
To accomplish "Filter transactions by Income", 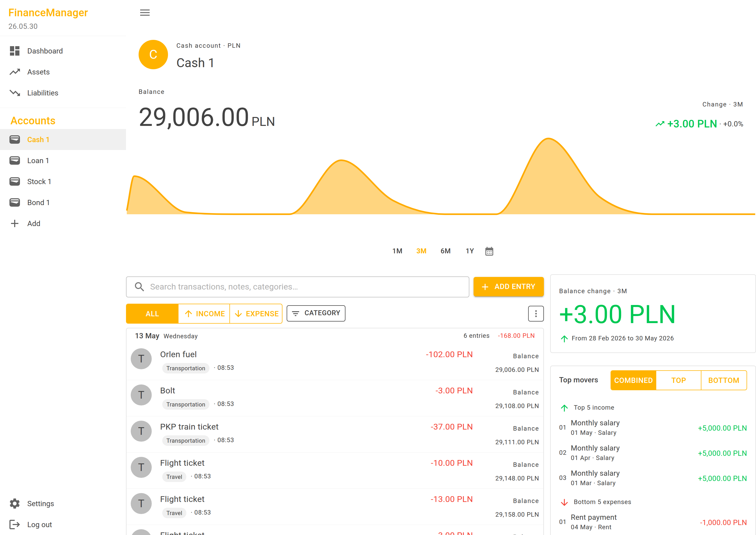I will tap(204, 314).
